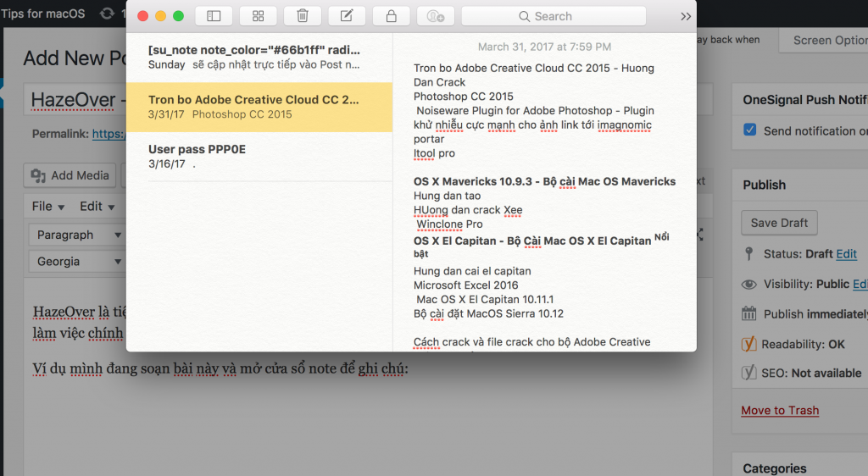The width and height of the screenshot is (868, 476).
Task: Add people to this note icon
Action: pyautogui.click(x=436, y=16)
